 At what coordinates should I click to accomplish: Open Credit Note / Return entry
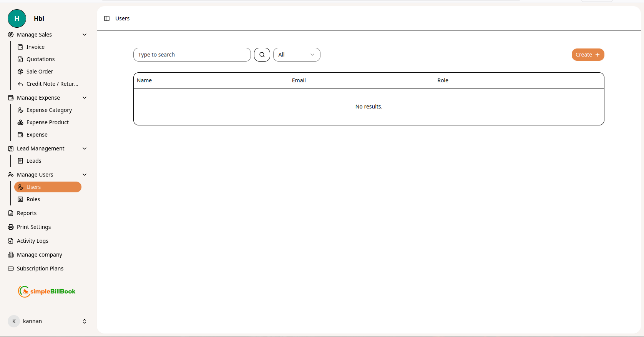[52, 84]
